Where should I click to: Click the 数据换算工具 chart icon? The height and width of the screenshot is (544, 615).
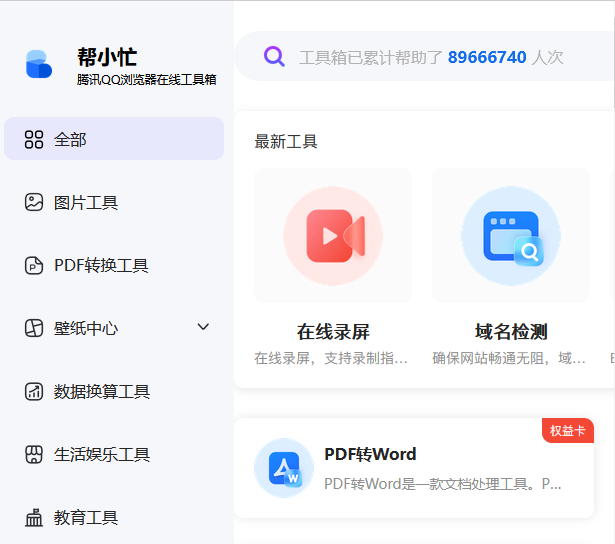[34, 391]
